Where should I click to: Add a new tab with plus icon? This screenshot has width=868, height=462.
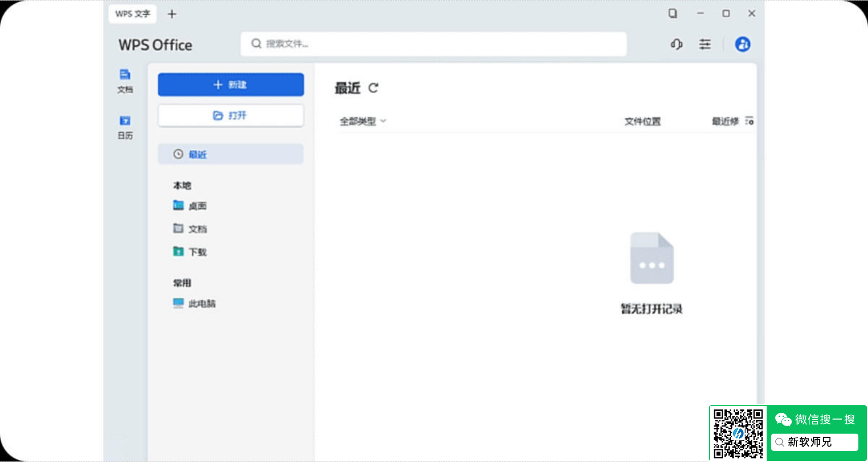pyautogui.click(x=172, y=14)
